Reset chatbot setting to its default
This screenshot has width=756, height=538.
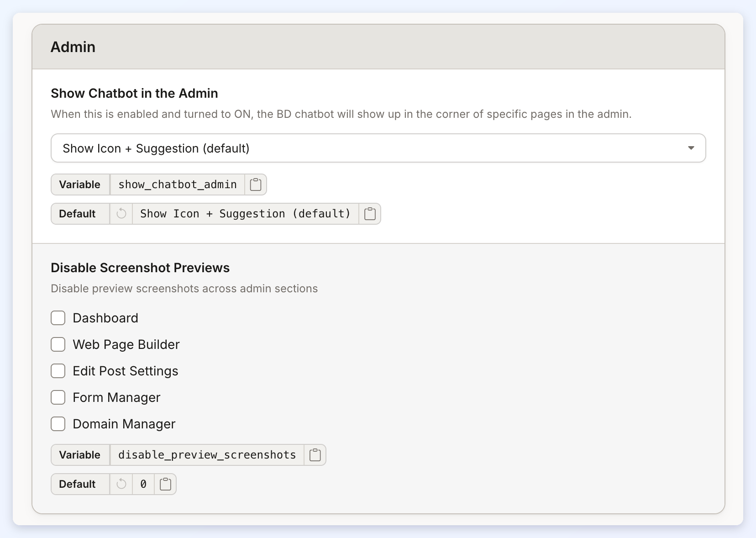tap(121, 214)
